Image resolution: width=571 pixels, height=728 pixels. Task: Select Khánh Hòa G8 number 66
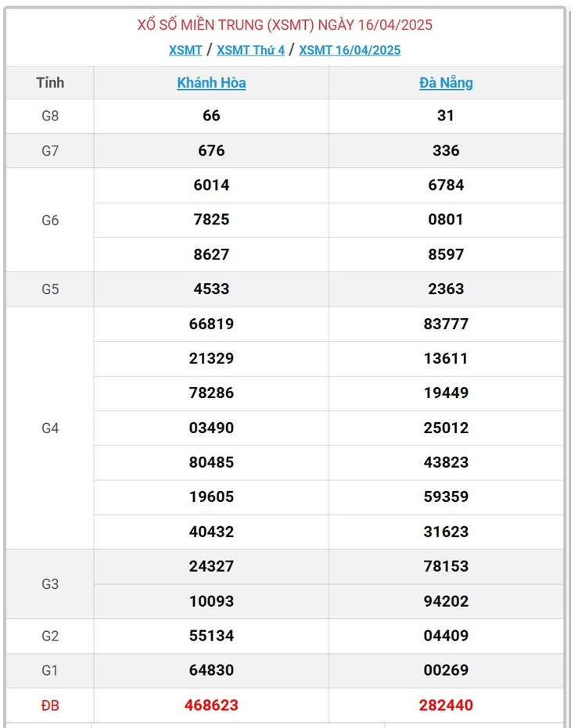coord(211,116)
